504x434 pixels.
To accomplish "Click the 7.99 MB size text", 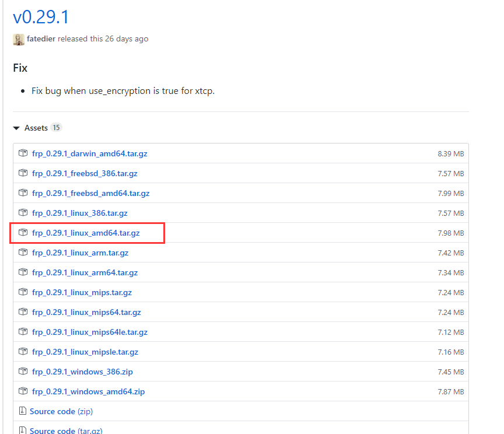I will pos(451,194).
